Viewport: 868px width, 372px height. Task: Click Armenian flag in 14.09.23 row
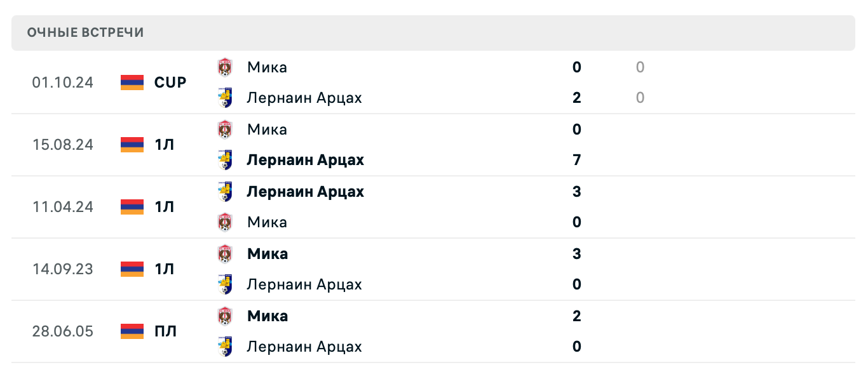point(132,269)
